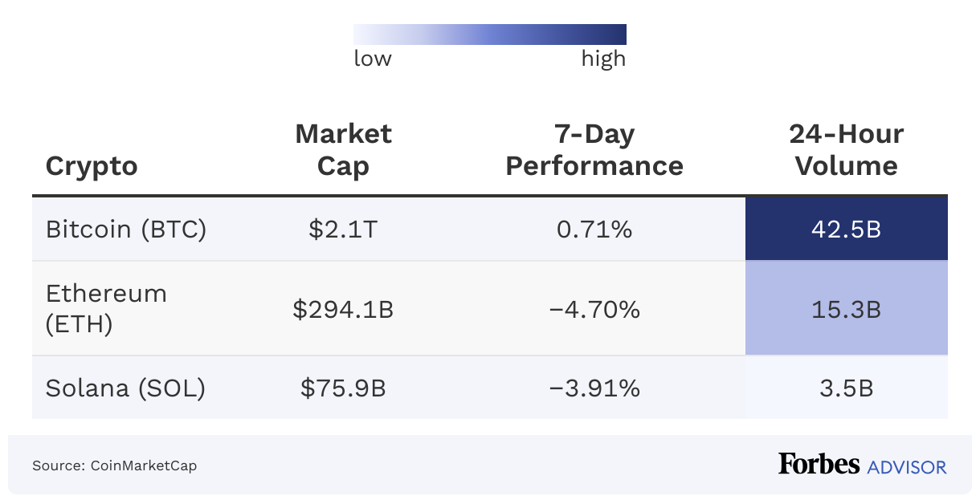Click the 24-Hour Volume column header
This screenshot has width=980, height=504.
tap(846, 149)
